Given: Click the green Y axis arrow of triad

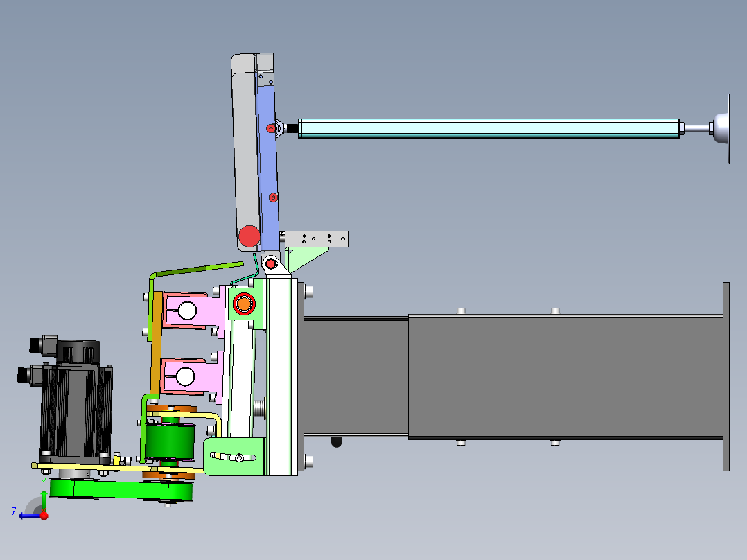Looking at the screenshot, I should 44,500.
